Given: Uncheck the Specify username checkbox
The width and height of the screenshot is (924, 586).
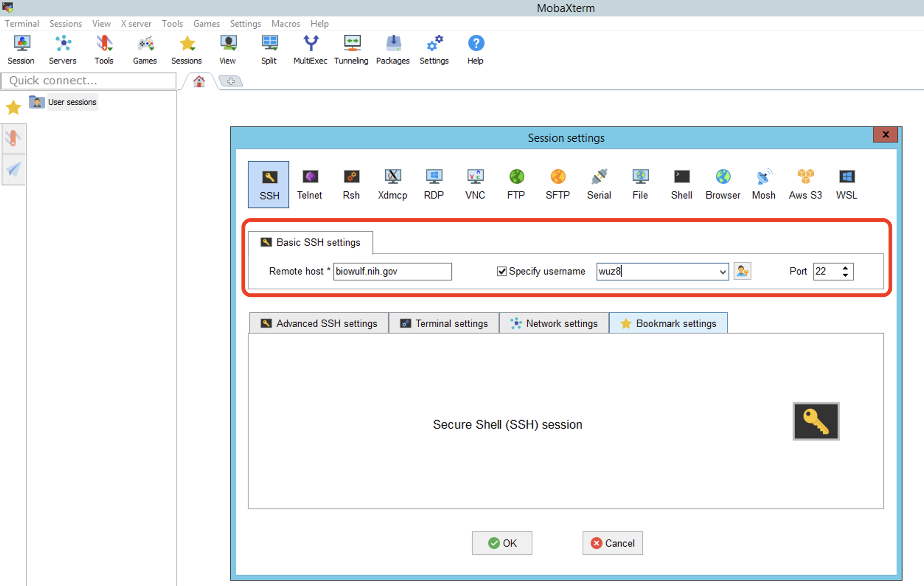Looking at the screenshot, I should point(501,272).
